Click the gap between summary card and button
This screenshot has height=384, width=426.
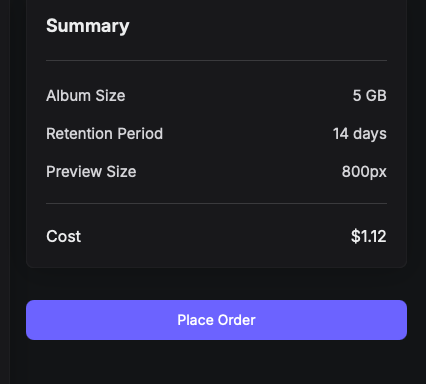pyautogui.click(x=216, y=284)
